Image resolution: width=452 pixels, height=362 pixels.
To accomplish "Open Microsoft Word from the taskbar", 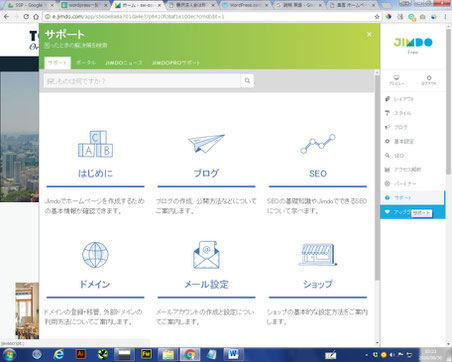I will coord(233,354).
